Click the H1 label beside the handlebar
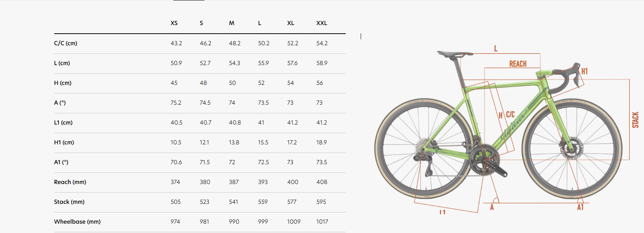644x233 pixels. click(x=585, y=71)
